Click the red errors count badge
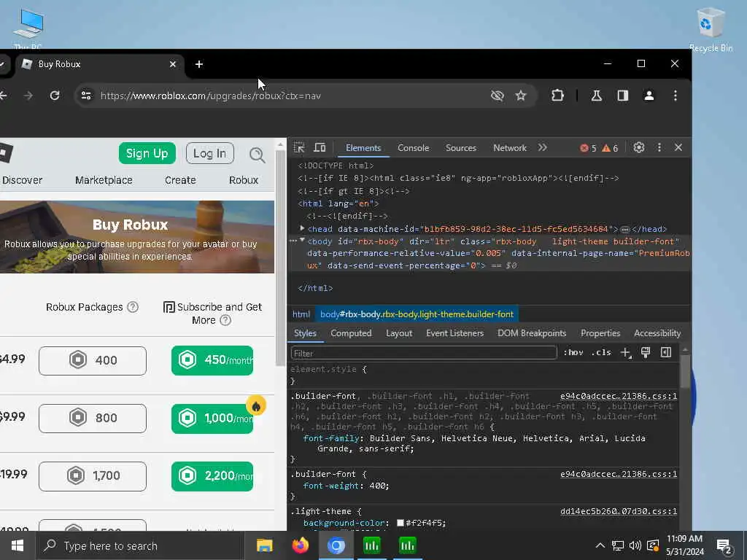The width and height of the screenshot is (747, 560). pyautogui.click(x=588, y=148)
